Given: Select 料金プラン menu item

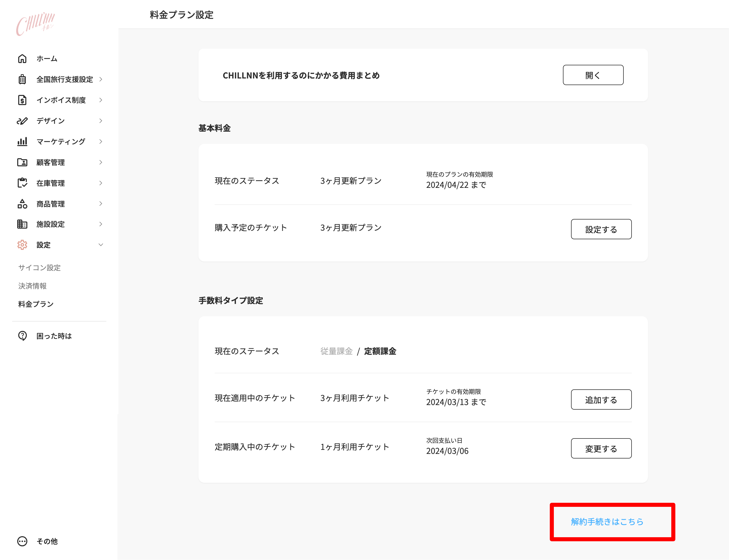Looking at the screenshot, I should (36, 304).
